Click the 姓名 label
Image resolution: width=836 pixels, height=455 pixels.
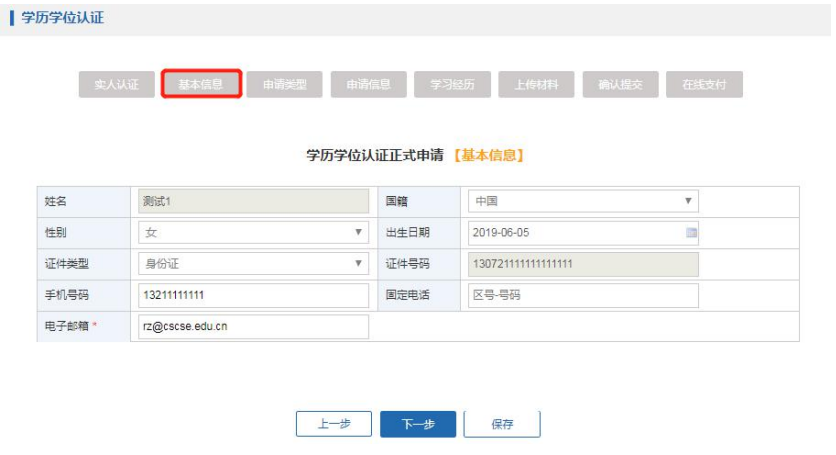[x=55, y=201]
